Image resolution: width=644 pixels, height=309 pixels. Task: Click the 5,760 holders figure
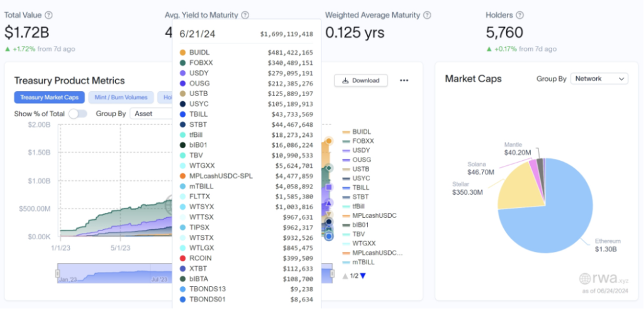point(504,32)
